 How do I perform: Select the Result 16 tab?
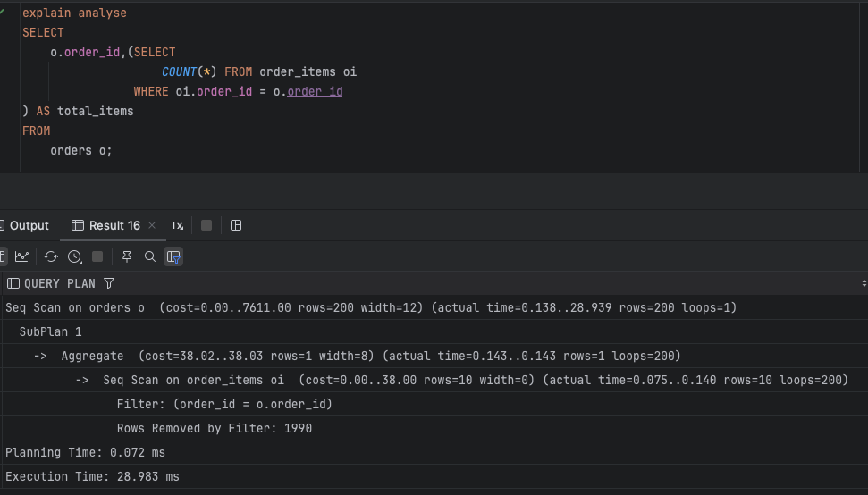click(x=105, y=226)
